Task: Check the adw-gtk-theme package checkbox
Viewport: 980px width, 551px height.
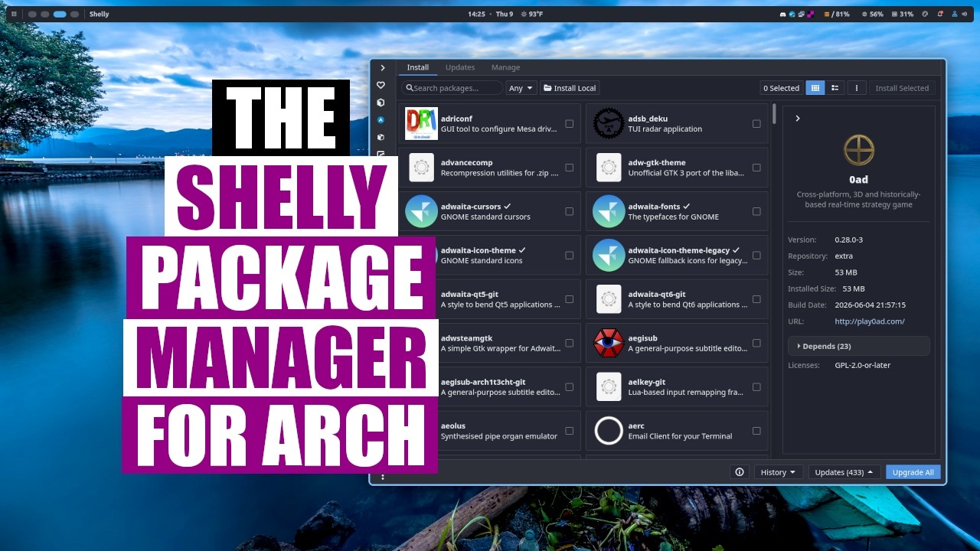Action: (756, 168)
